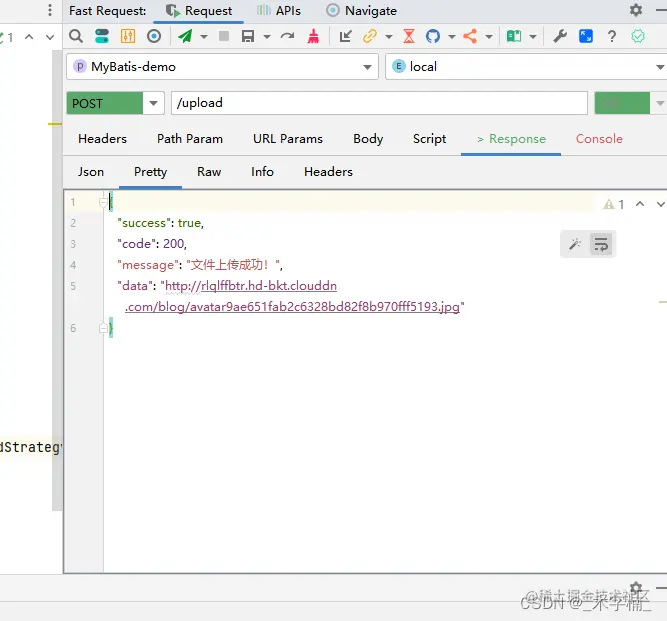
Task: Open the Script tab
Action: pos(429,139)
